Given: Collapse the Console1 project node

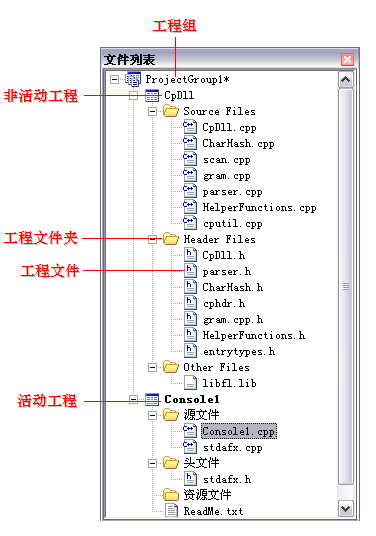Looking at the screenshot, I should 133,399.
